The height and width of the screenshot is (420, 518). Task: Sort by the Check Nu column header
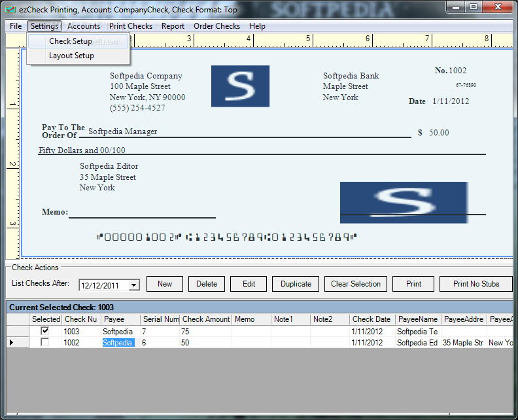[81, 319]
